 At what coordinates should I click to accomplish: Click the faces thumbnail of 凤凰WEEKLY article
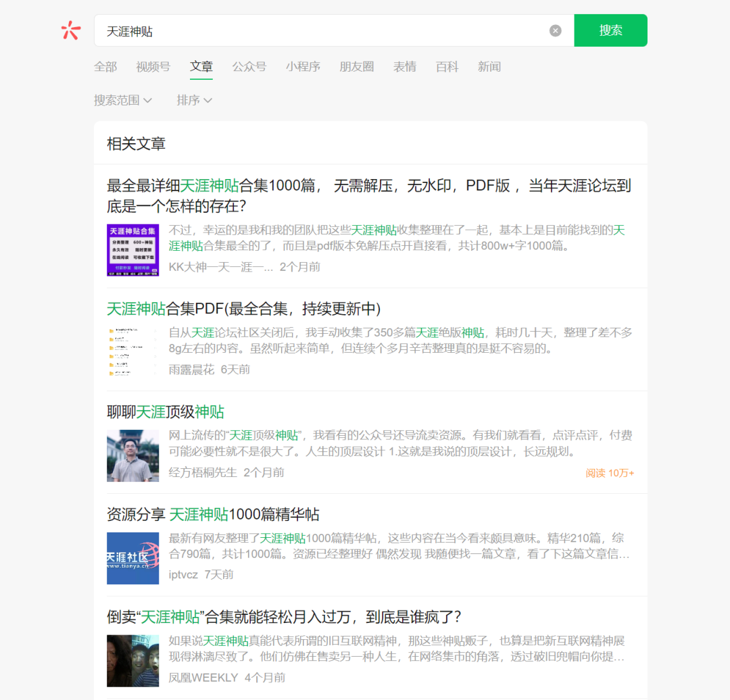click(132, 661)
